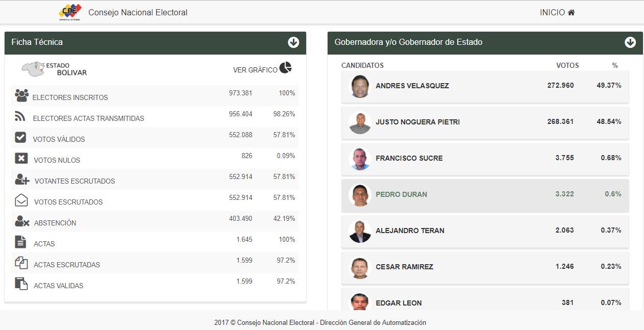
Task: Open the VER GRÁFICO pie chart icon
Action: pos(285,68)
